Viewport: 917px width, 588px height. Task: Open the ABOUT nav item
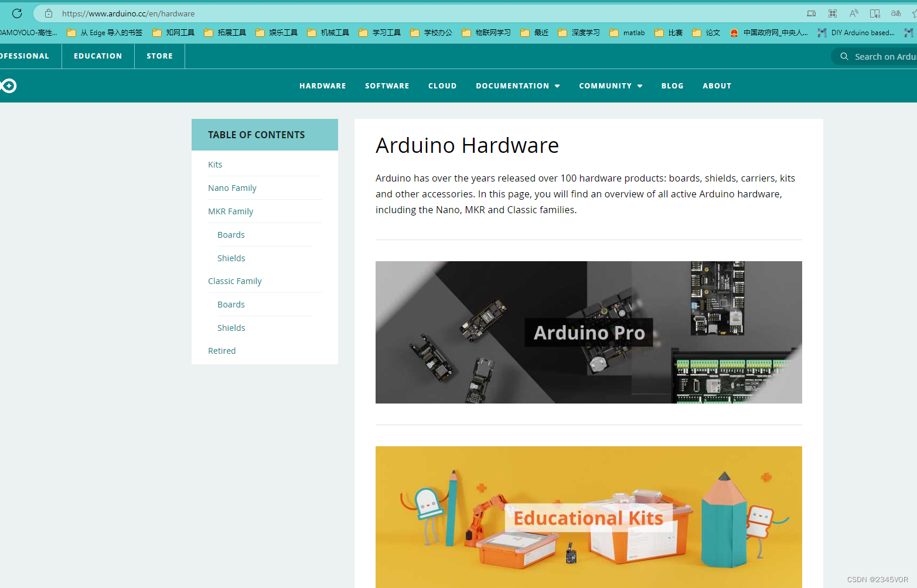[x=717, y=86]
